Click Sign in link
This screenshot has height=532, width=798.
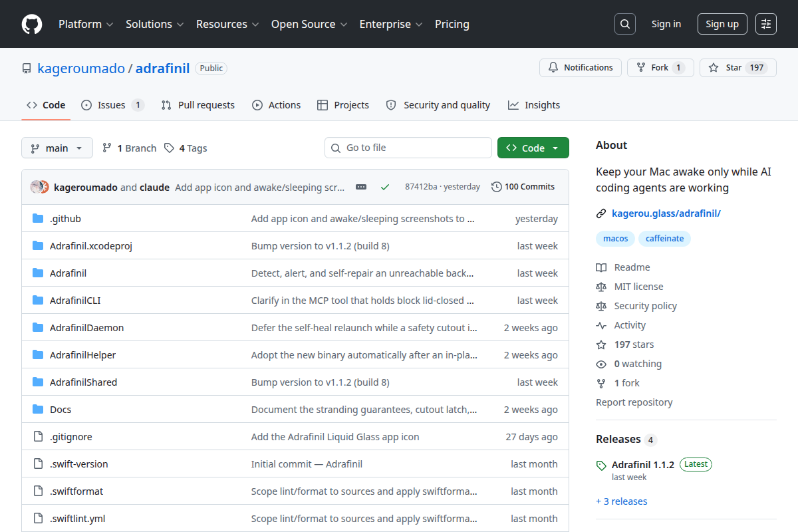(666, 24)
